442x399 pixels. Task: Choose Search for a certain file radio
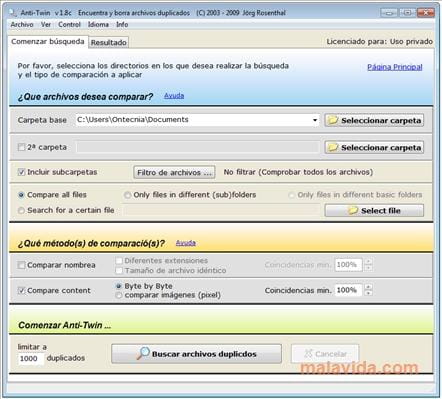(21, 210)
